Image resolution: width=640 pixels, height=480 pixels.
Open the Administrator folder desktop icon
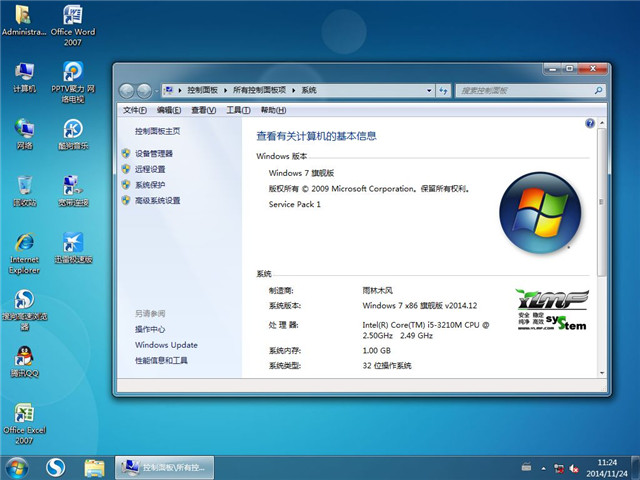24,20
